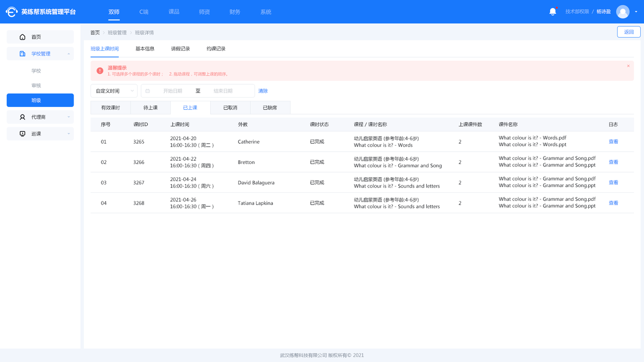Click the user avatar picture

[623, 12]
